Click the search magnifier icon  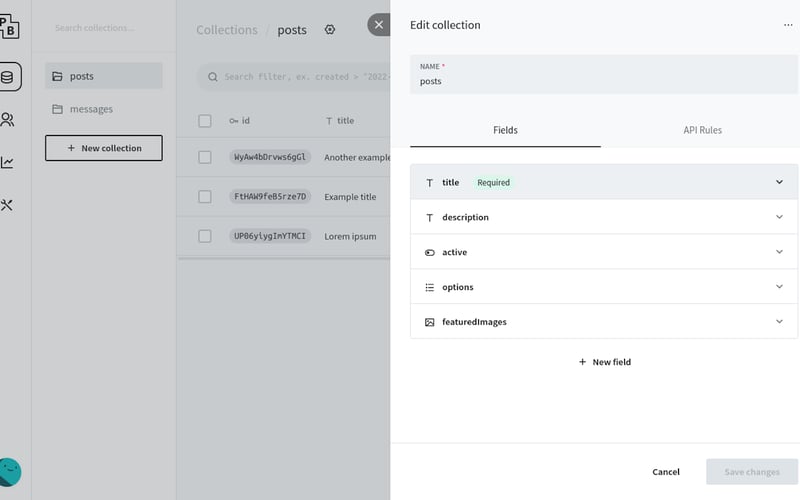click(213, 77)
